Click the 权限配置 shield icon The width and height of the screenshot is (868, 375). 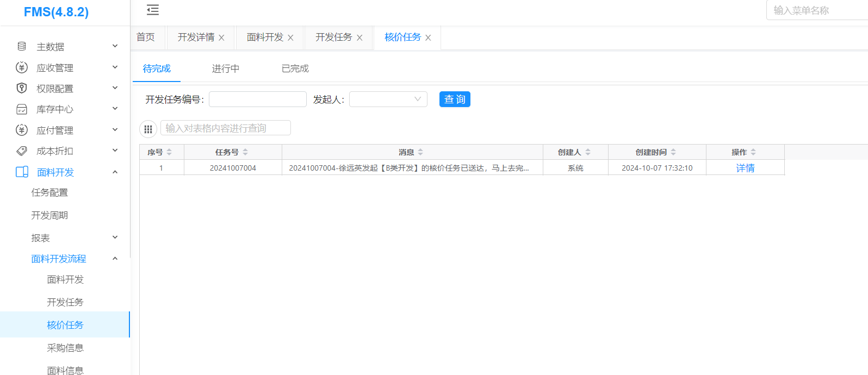coord(22,88)
